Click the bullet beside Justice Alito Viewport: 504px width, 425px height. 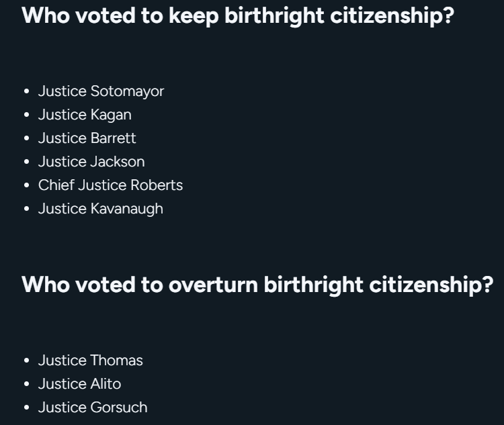click(27, 384)
